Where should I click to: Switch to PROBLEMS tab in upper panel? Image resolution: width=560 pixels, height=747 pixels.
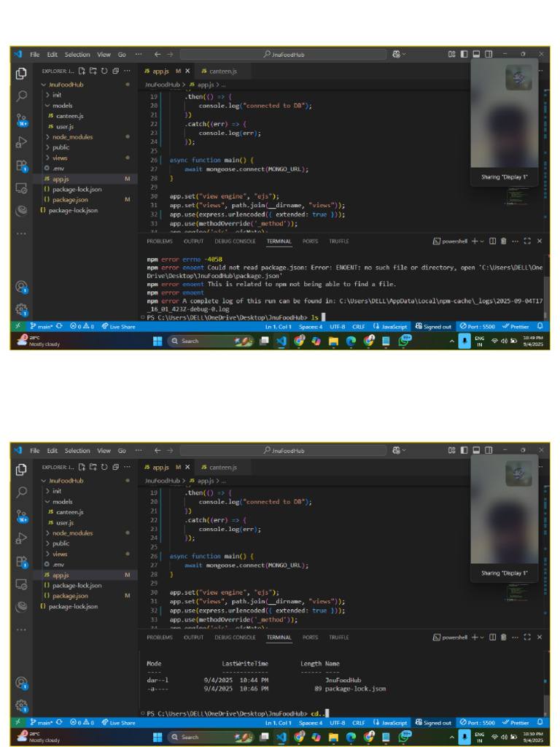click(160, 241)
